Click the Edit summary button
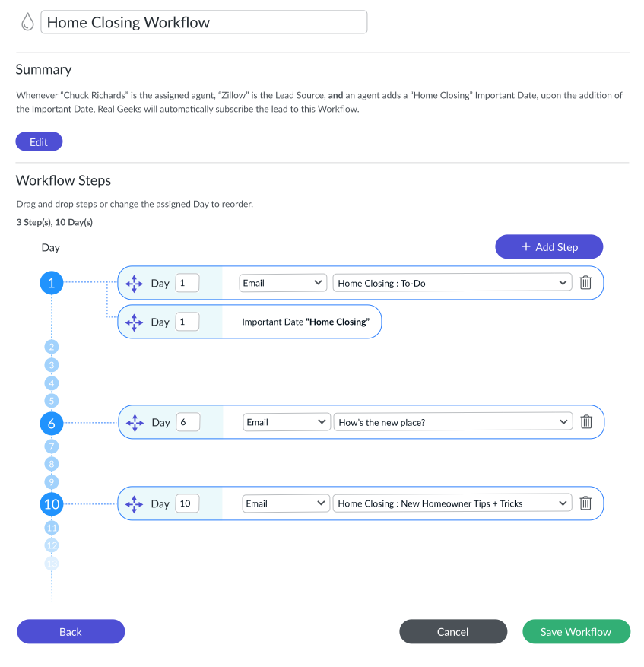Image resolution: width=644 pixels, height=667 pixels. point(39,141)
